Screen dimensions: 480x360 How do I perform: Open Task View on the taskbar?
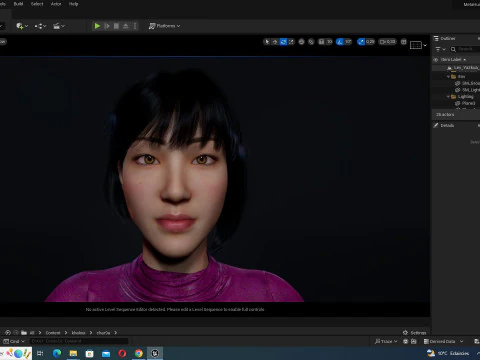pos(40,353)
